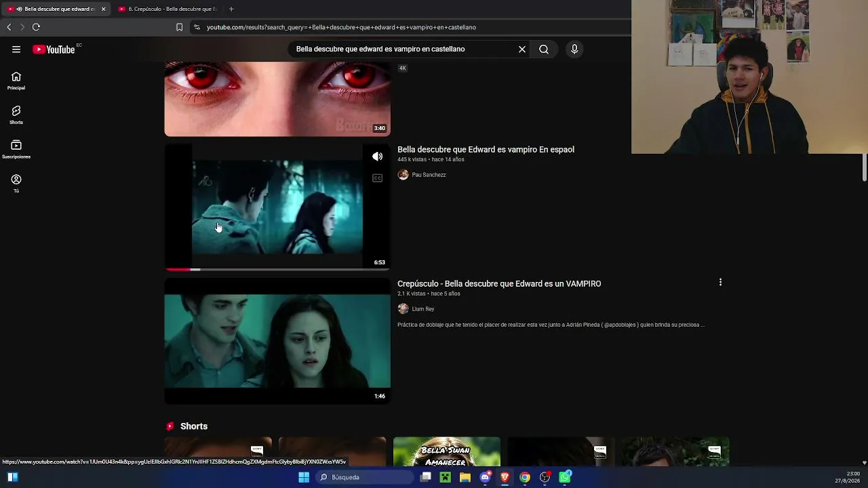Open the playing 6:53 video preview
Viewport: 868px width, 488px height.
click(277, 207)
